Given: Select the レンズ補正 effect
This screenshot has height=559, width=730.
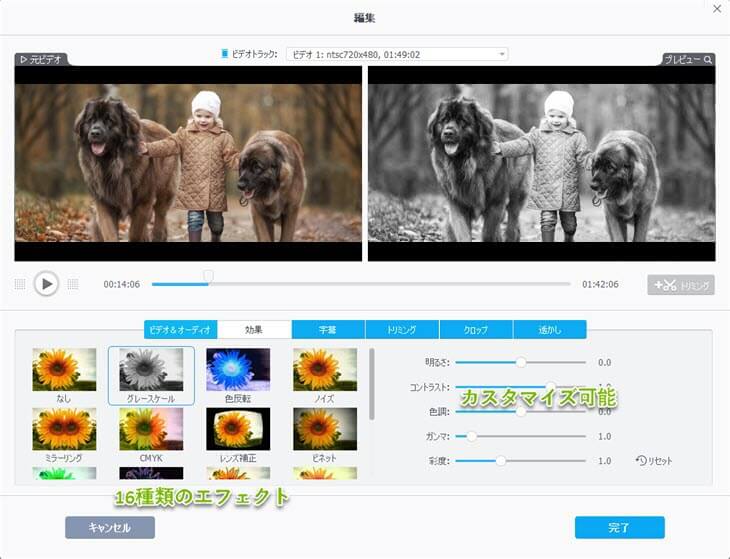Looking at the screenshot, I should point(238,429).
